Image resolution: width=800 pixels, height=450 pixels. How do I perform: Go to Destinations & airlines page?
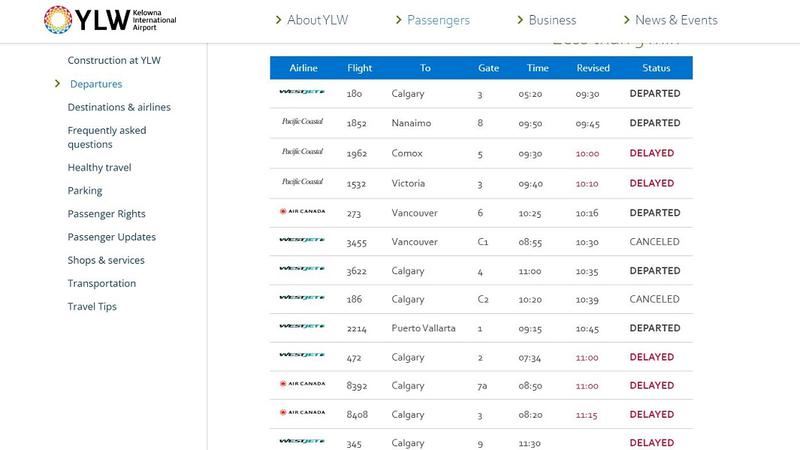pyautogui.click(x=119, y=107)
